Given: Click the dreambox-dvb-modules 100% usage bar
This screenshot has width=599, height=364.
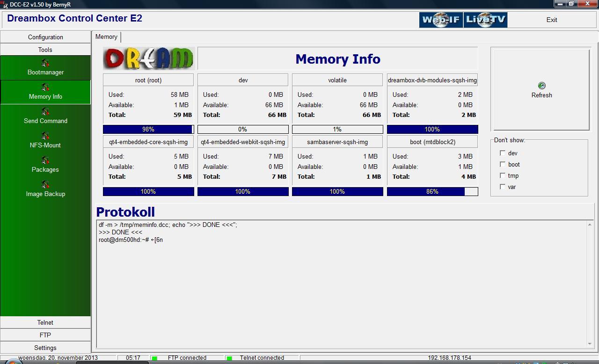Looking at the screenshot, I should click(x=432, y=129).
